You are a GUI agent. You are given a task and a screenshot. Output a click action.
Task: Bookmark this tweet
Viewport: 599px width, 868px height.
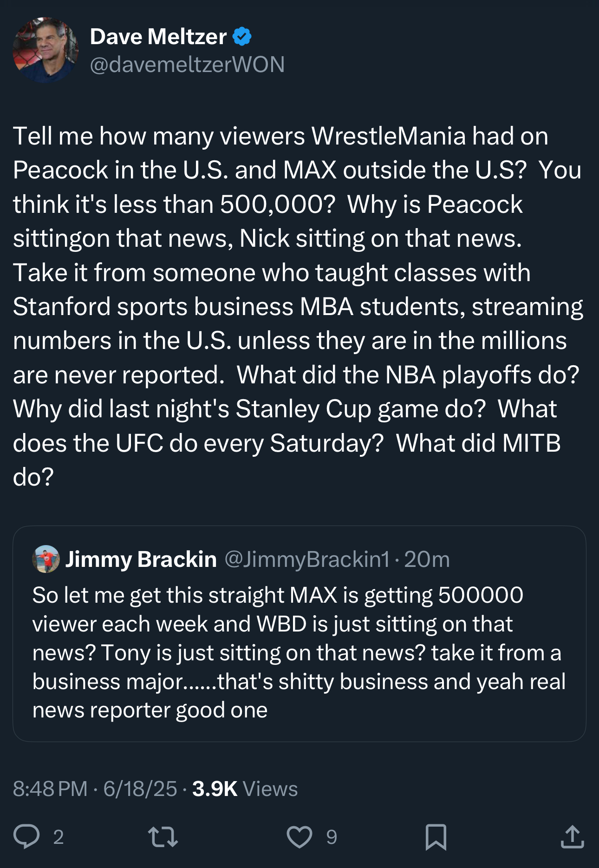(x=436, y=836)
